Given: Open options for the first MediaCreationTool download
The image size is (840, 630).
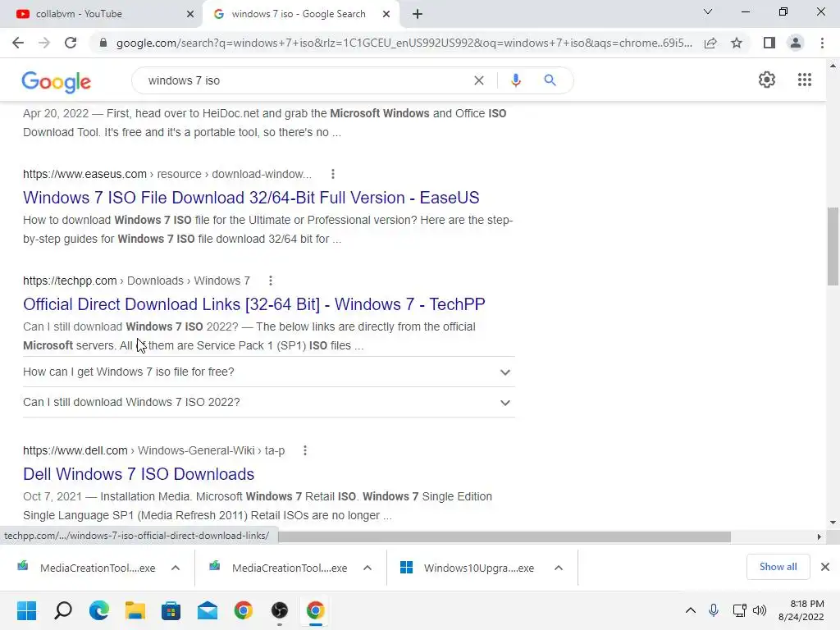Looking at the screenshot, I should coord(176,568).
